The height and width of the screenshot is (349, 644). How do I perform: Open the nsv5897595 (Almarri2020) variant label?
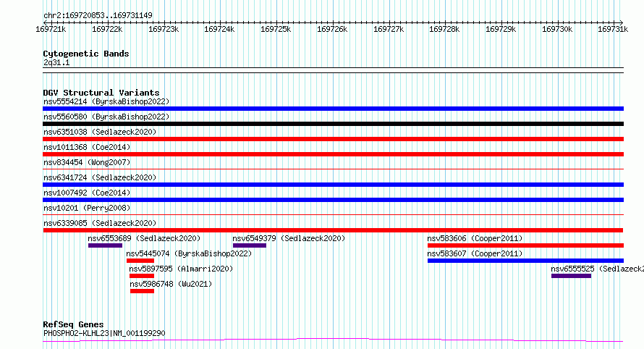pos(181,269)
